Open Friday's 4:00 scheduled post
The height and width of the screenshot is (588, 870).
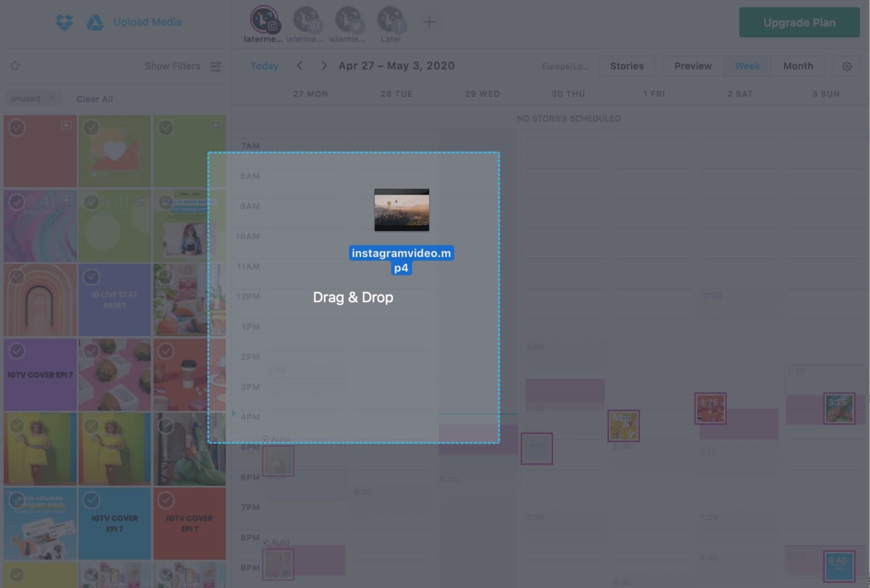(623, 426)
